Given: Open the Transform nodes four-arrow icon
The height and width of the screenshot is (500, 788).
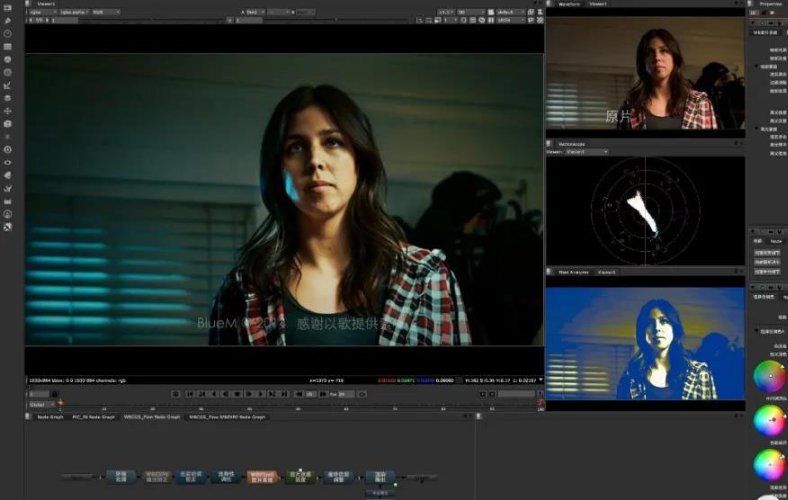Looking at the screenshot, I should point(8,111).
